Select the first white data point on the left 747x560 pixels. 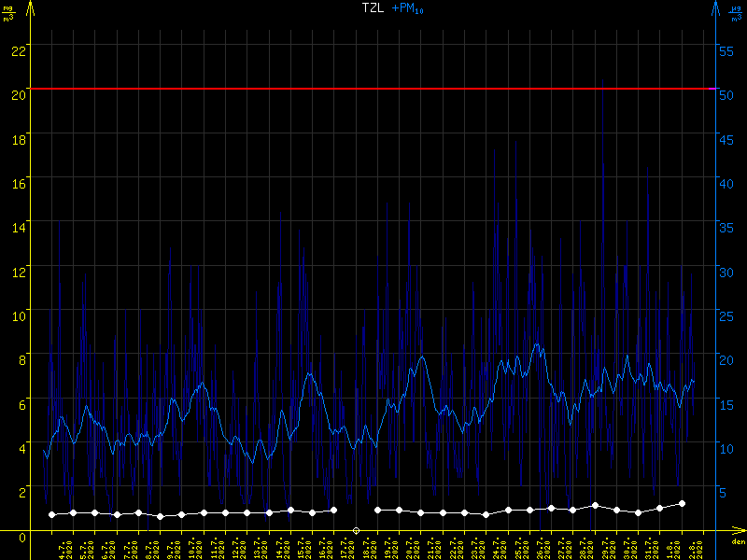tap(52, 514)
